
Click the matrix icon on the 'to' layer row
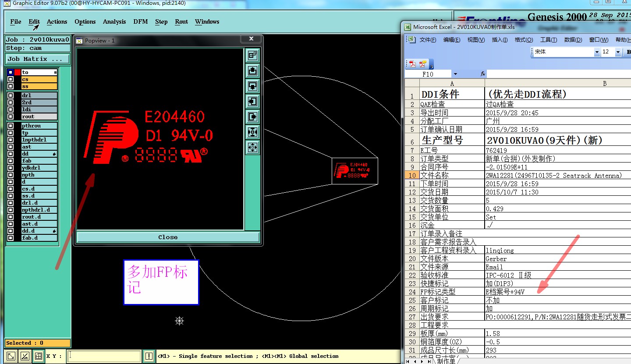pos(55,72)
